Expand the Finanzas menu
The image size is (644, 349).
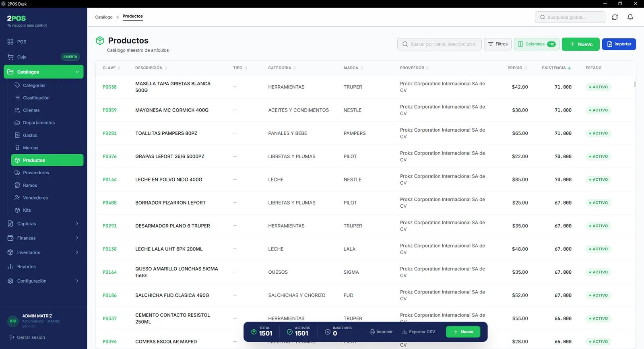click(x=77, y=238)
